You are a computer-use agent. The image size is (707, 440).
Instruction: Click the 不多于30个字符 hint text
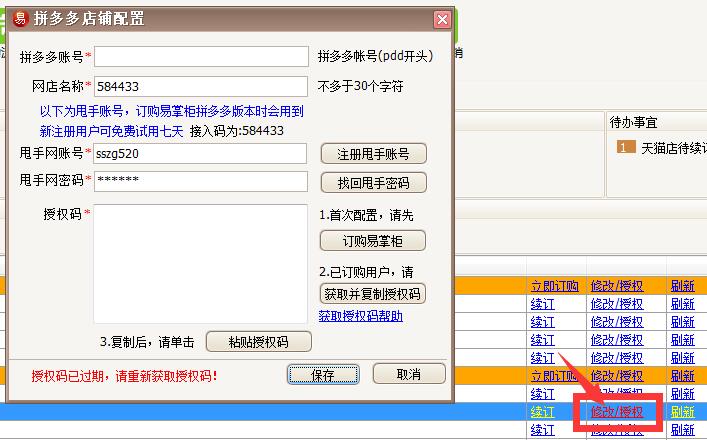pyautogui.click(x=360, y=86)
